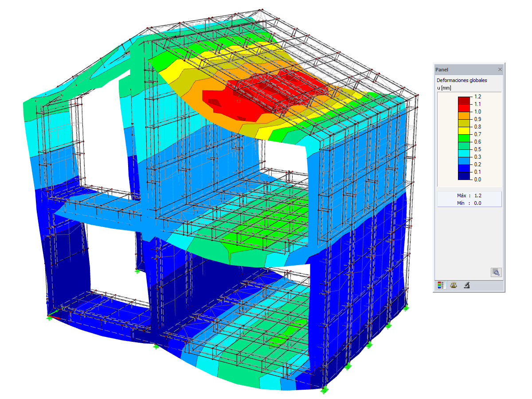
Task: Click the 0.7 scale value label
Action: point(478,134)
